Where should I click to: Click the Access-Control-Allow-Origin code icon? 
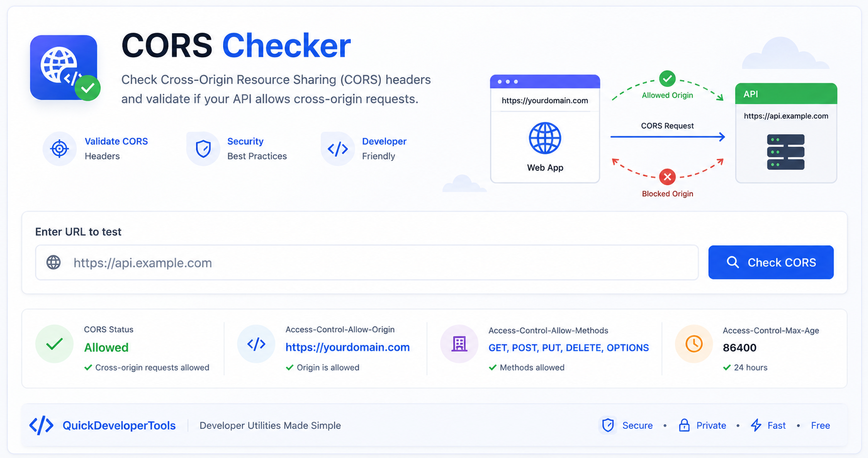(256, 344)
